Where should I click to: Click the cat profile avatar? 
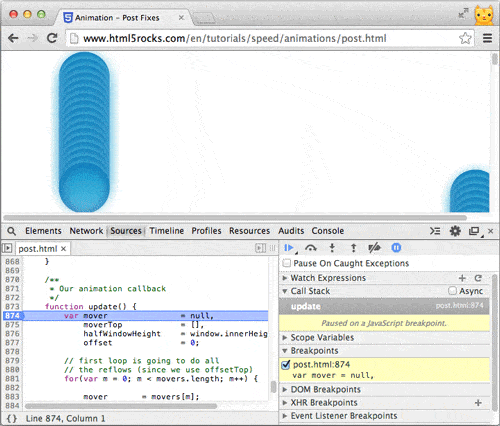484,15
